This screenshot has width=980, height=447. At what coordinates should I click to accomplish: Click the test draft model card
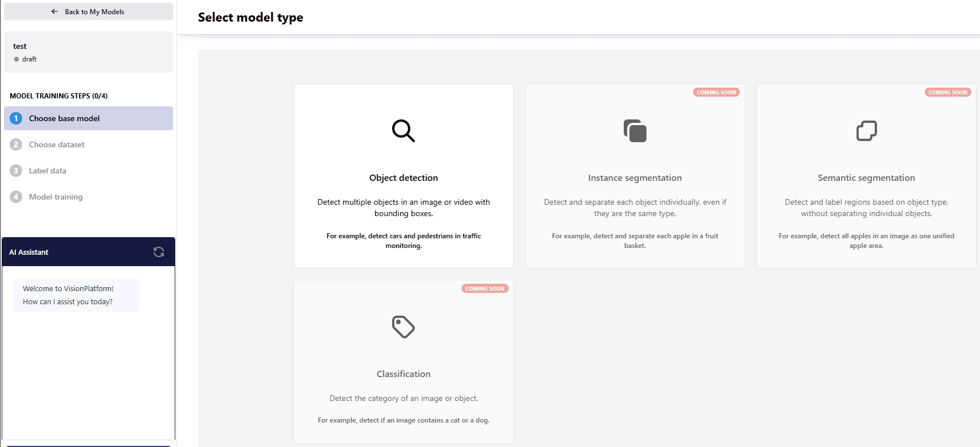[x=88, y=52]
